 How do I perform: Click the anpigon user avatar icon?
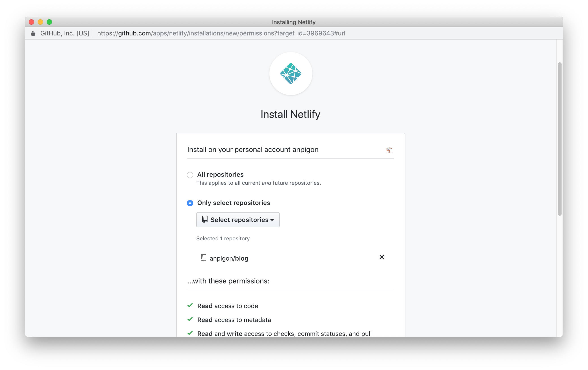pos(389,150)
